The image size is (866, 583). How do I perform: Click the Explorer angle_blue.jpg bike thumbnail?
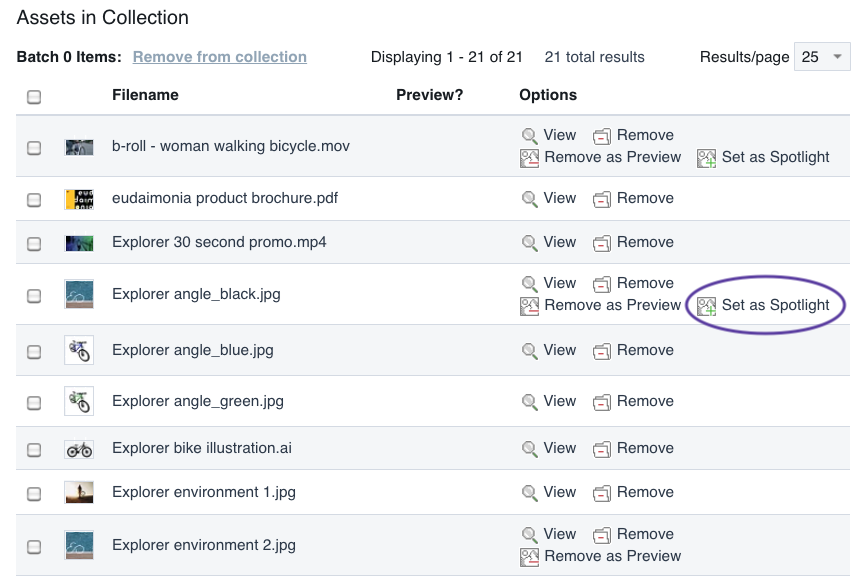[x=79, y=350]
